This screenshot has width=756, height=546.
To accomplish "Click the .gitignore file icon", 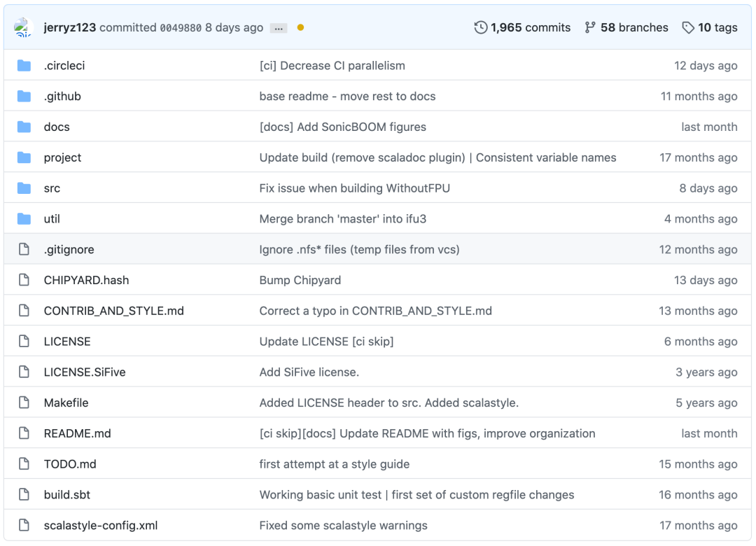I will coord(24,249).
